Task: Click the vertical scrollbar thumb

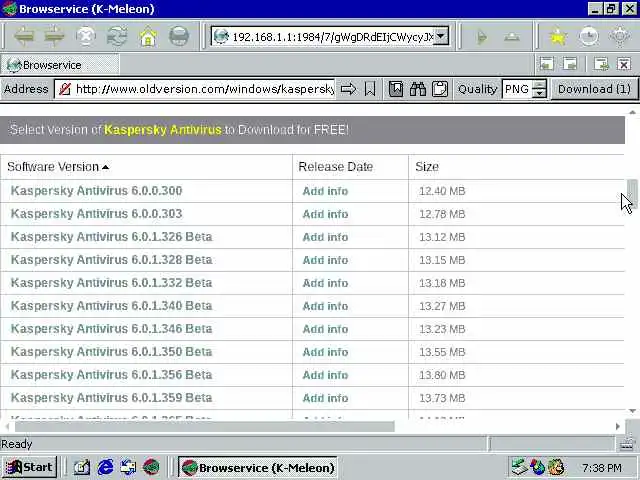Action: (632, 193)
